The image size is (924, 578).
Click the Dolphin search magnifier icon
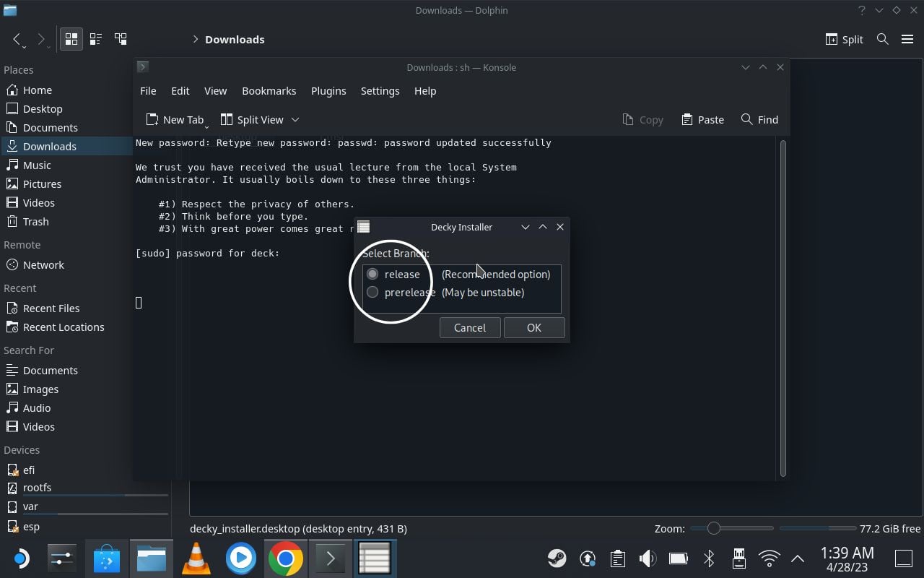click(x=882, y=39)
